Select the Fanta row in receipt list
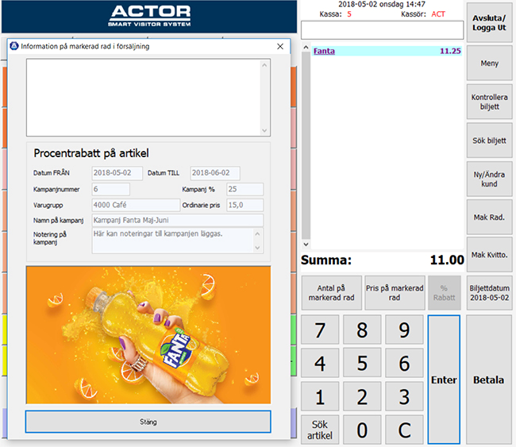 point(387,51)
